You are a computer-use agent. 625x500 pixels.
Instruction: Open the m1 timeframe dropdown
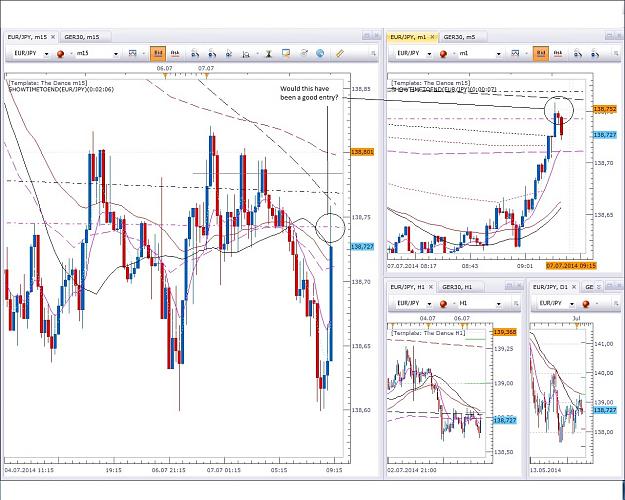[499, 54]
